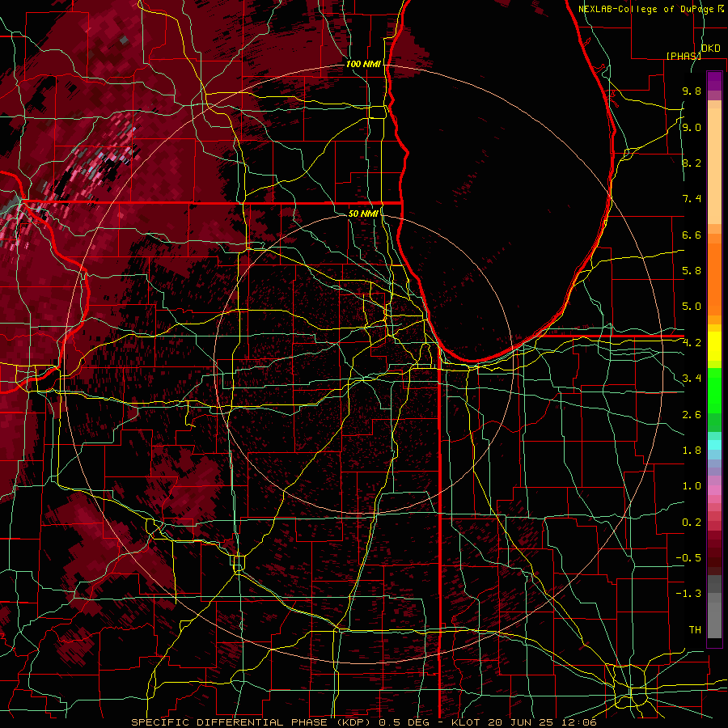Click the 50 NMI range ring label

tap(363, 214)
